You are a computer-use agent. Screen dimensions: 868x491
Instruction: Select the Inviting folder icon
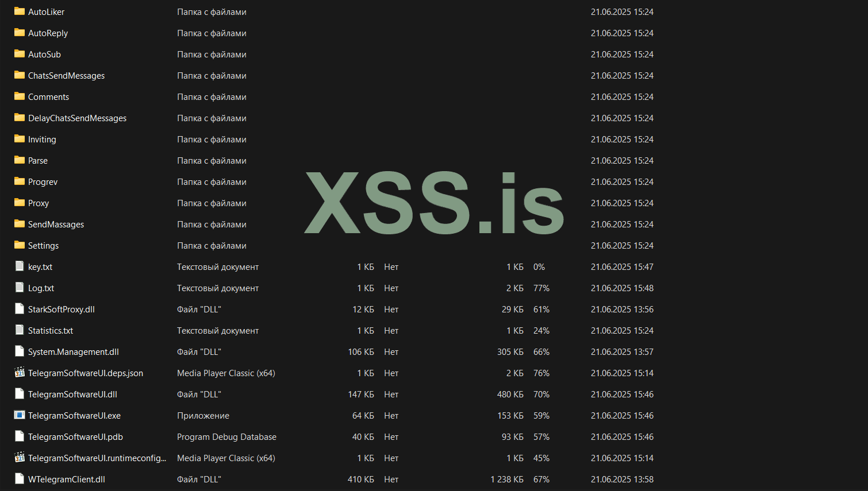[20, 139]
